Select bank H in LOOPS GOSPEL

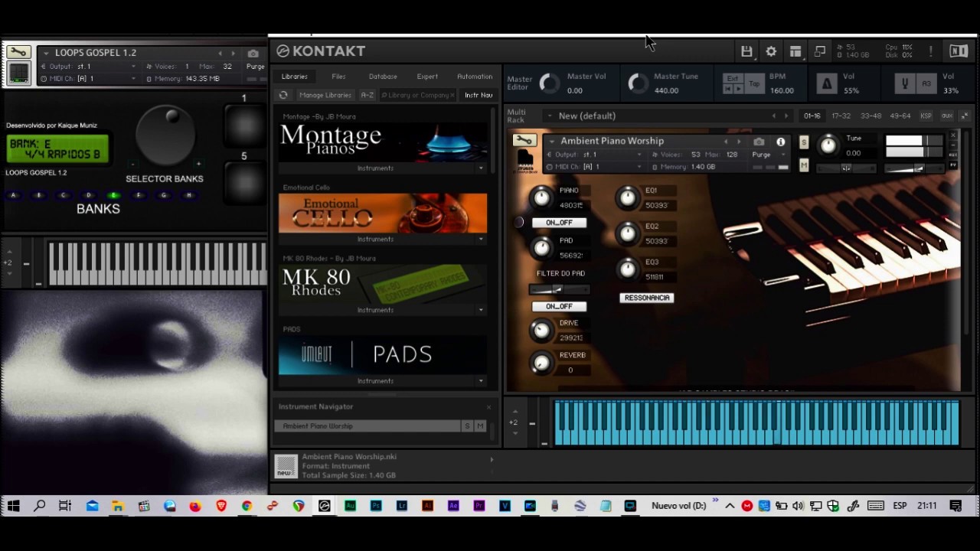tap(189, 196)
